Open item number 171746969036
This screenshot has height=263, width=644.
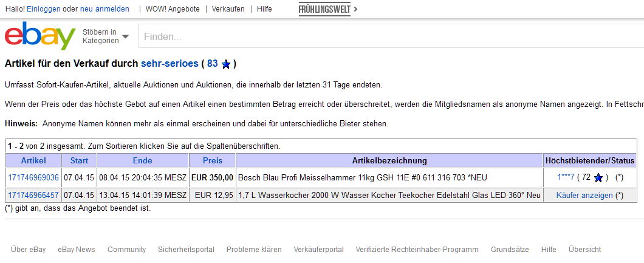[33, 177]
